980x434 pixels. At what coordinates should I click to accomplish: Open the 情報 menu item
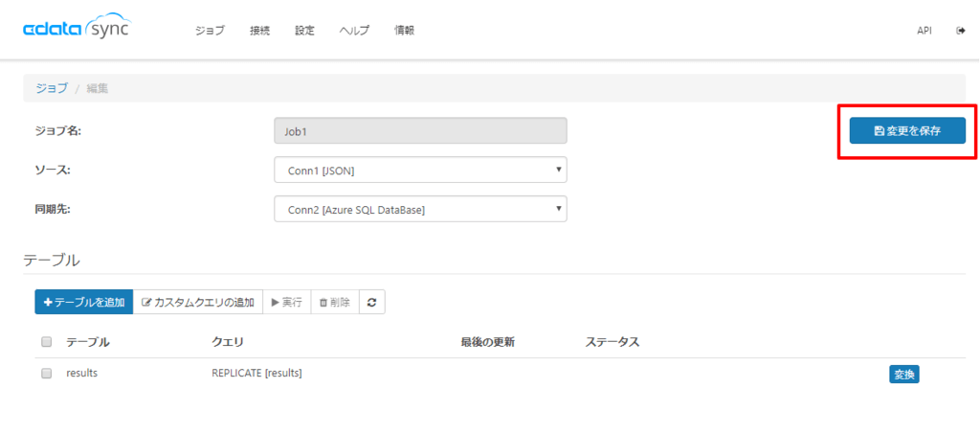[405, 31]
